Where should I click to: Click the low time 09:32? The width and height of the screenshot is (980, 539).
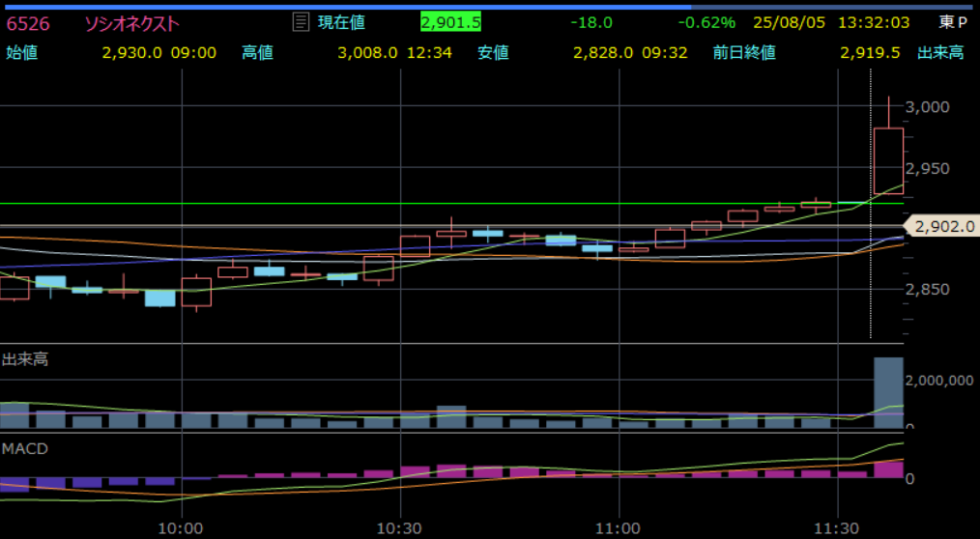pos(665,52)
